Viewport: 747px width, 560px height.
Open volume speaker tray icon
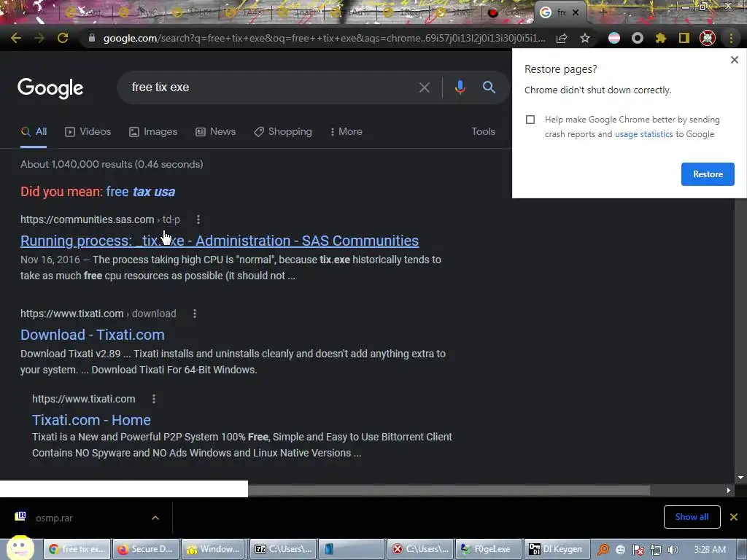(673, 550)
